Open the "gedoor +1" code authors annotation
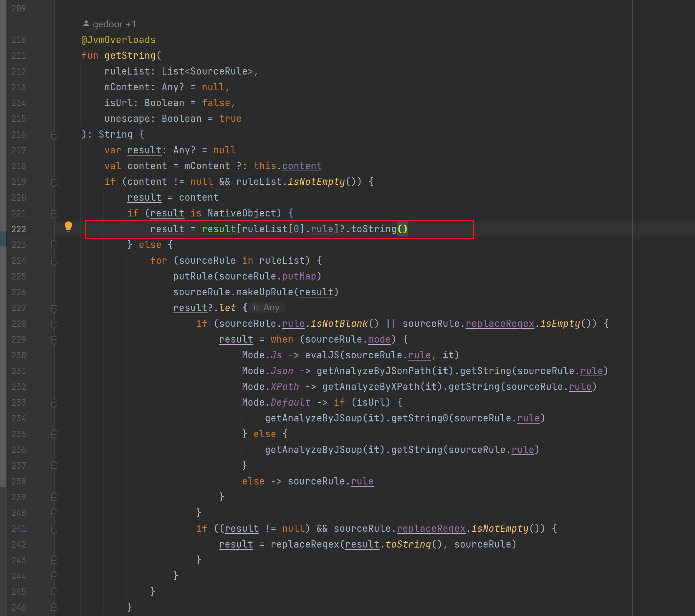The width and height of the screenshot is (695, 616). (114, 24)
